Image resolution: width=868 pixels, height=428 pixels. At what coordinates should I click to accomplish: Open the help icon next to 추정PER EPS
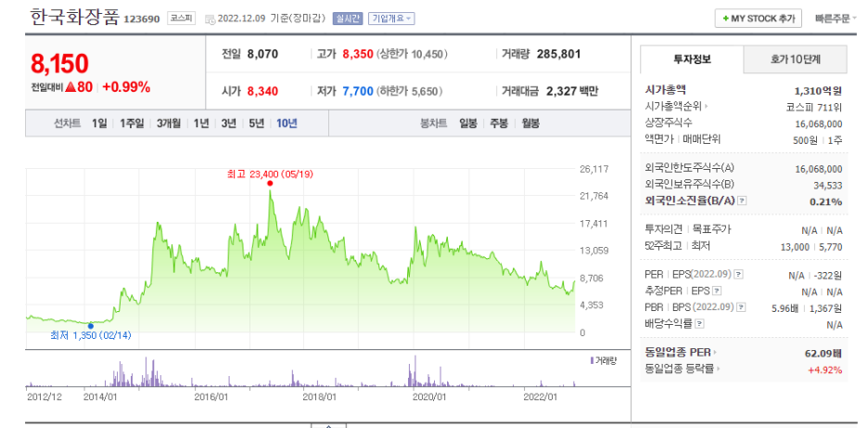[x=717, y=291]
